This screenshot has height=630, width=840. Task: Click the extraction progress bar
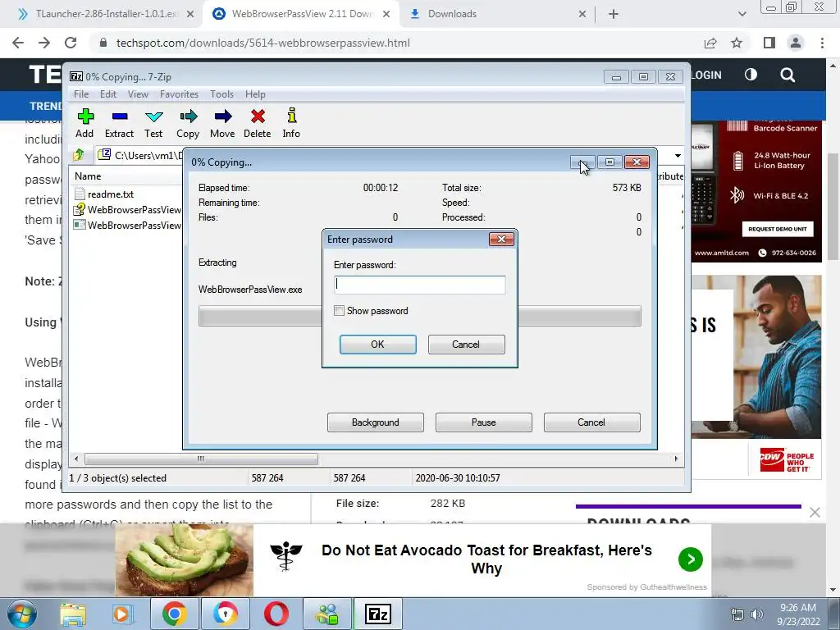click(419, 316)
